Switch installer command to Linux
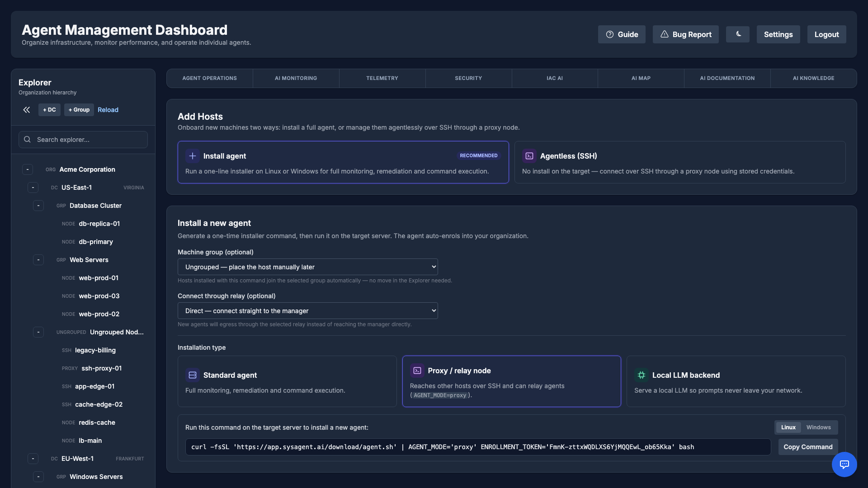 (788, 427)
